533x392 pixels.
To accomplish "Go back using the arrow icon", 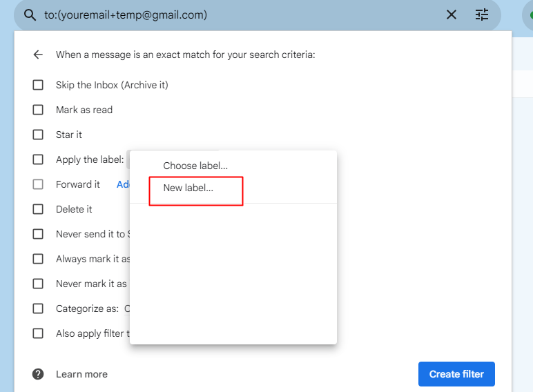I will (x=38, y=55).
